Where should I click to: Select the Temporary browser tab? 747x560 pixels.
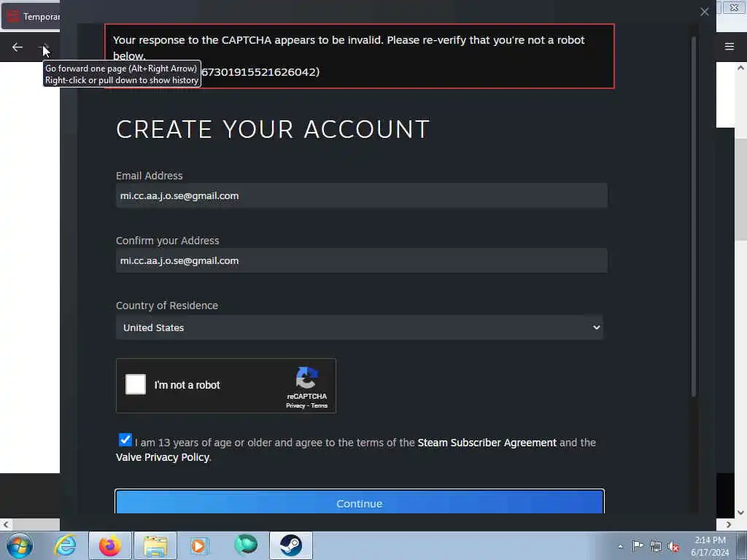point(31,17)
